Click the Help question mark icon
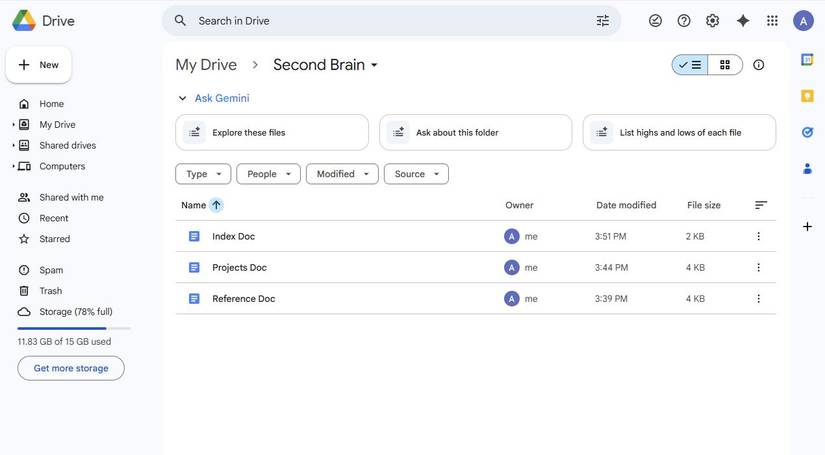 pos(684,20)
